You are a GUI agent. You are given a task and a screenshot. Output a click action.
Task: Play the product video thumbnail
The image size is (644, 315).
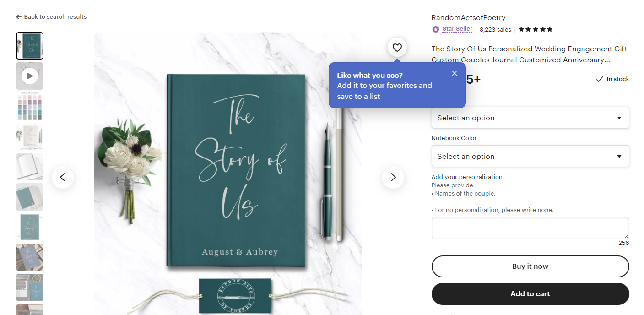(30, 76)
